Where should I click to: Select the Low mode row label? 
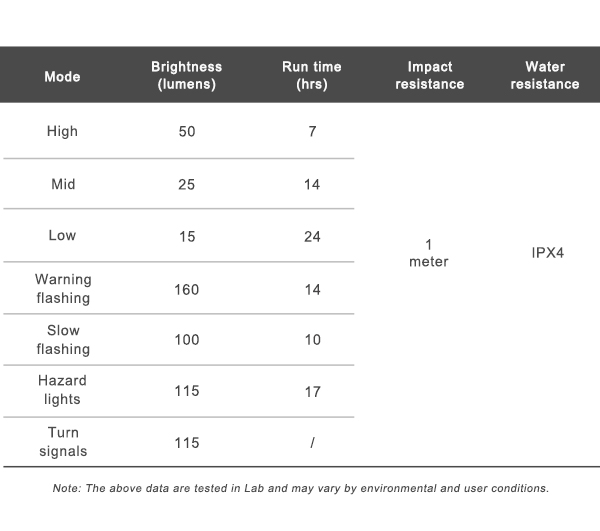point(62,236)
